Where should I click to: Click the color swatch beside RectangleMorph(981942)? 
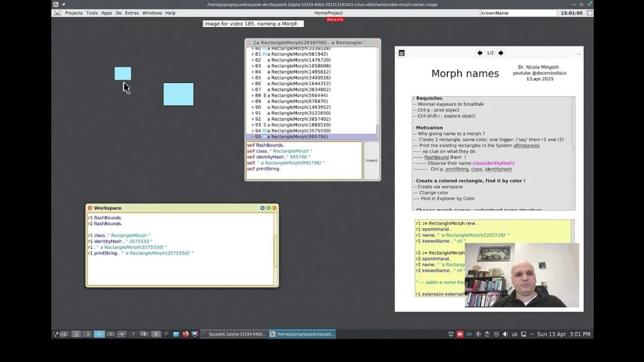(264, 54)
